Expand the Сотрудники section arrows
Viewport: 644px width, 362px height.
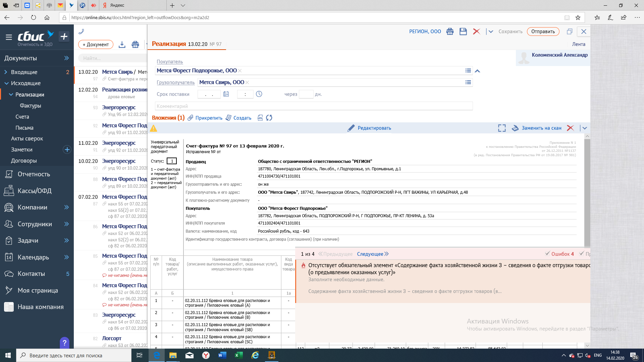click(x=66, y=224)
